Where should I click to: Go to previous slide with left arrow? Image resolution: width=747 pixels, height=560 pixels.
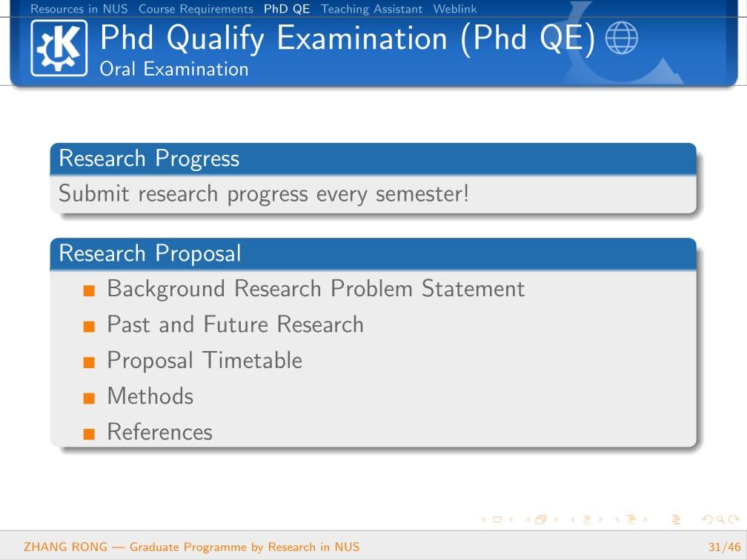pyautogui.click(x=483, y=519)
